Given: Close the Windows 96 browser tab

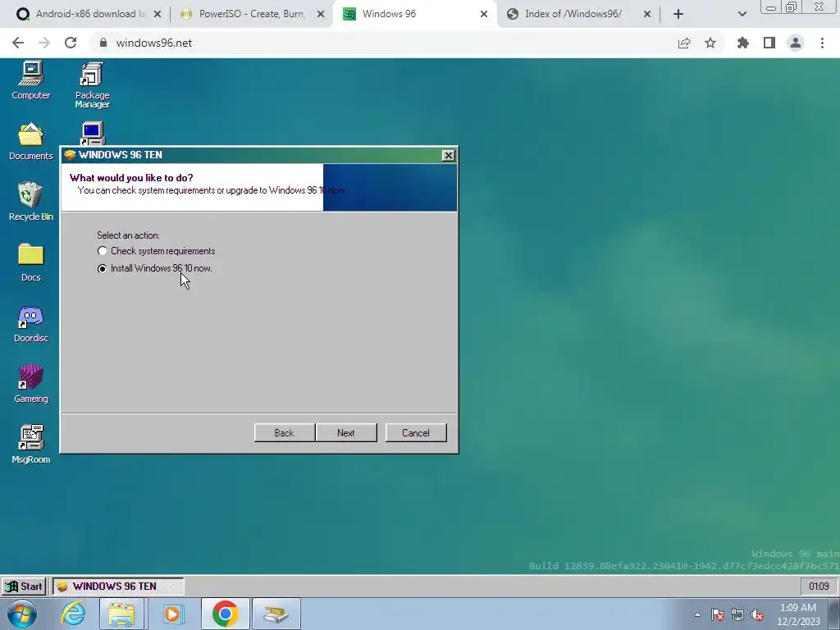Looking at the screenshot, I should tap(484, 15).
